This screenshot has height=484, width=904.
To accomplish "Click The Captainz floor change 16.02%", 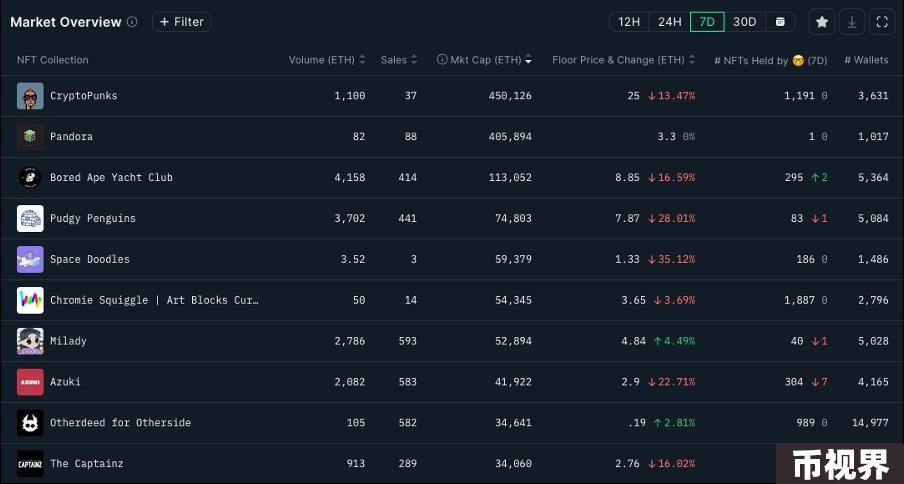I will coord(672,464).
